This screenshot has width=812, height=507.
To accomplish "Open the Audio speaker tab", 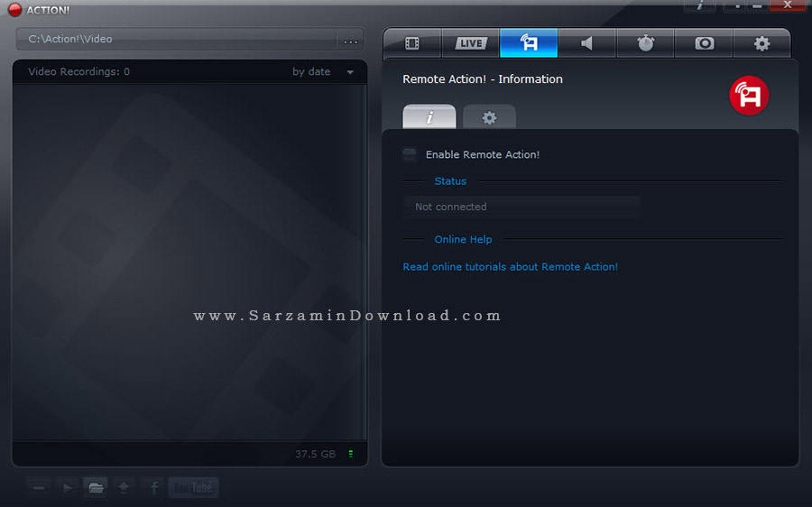I will 586,43.
